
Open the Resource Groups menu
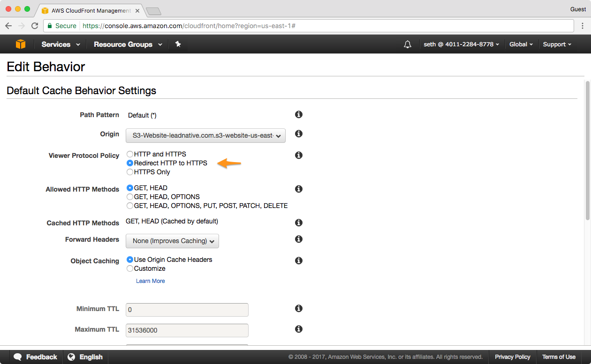point(128,44)
